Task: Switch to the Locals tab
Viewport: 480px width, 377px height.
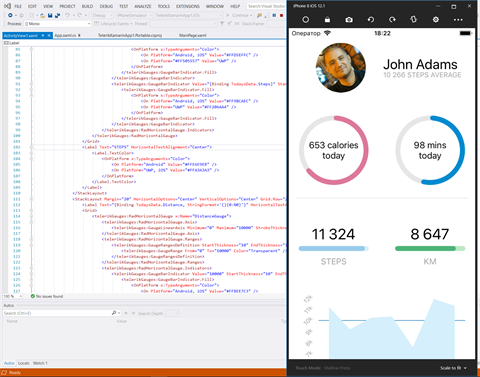Action: tap(23, 363)
